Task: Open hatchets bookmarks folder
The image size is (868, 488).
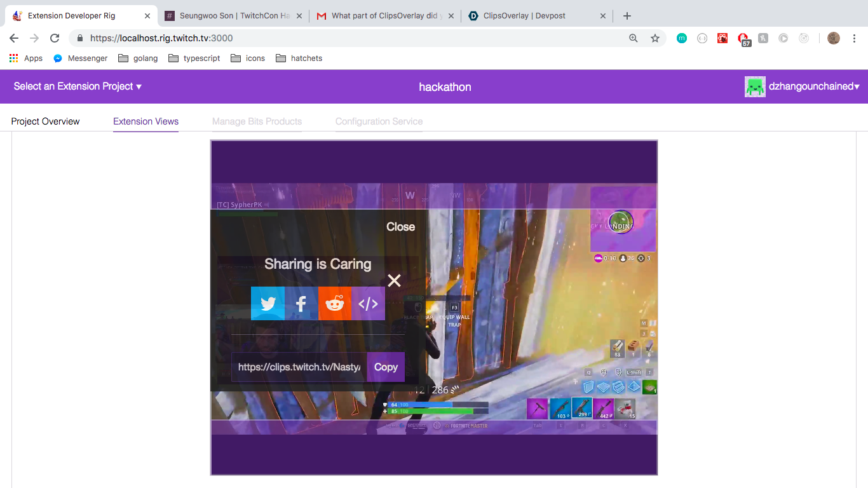Action: 299,58
